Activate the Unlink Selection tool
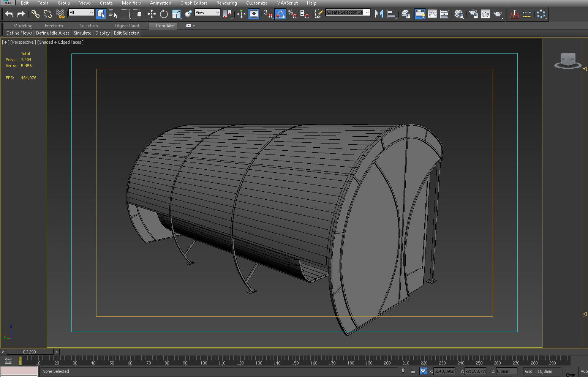The width and height of the screenshot is (588, 377). click(x=47, y=14)
